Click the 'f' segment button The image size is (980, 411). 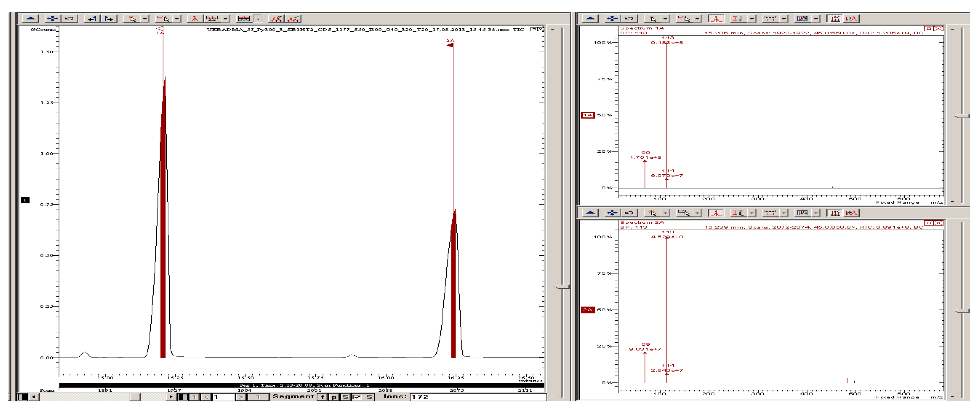coord(323,397)
